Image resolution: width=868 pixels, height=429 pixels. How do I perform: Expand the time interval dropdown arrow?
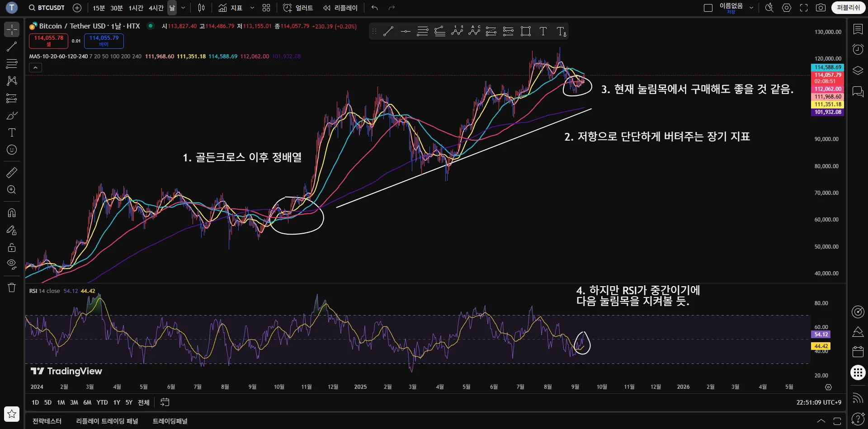coord(183,8)
